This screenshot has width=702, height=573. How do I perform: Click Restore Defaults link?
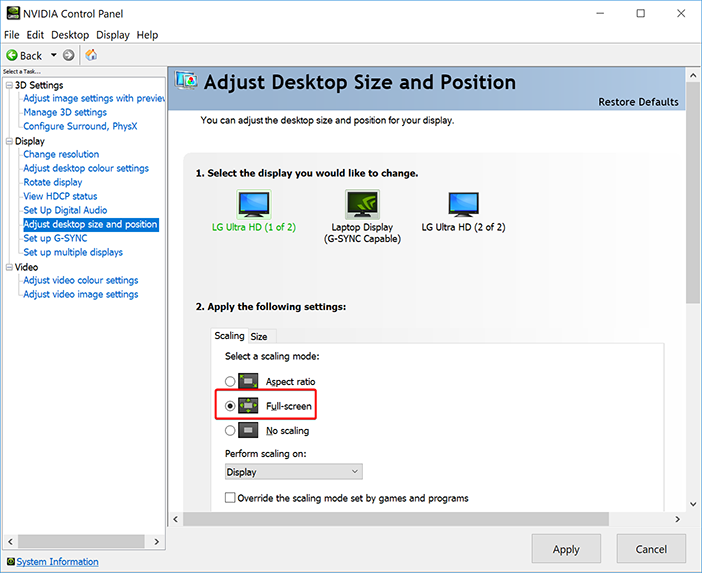tap(638, 102)
